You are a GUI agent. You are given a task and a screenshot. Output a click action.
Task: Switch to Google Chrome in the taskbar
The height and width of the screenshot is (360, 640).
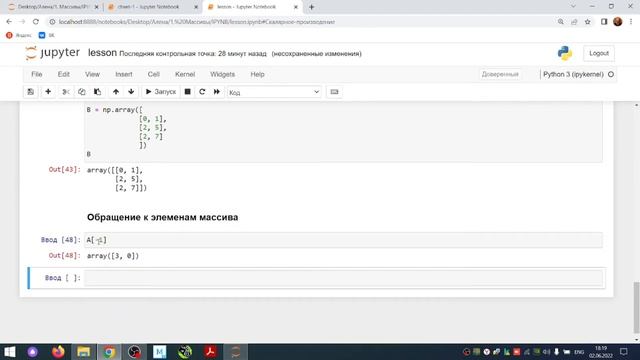pos(109,352)
